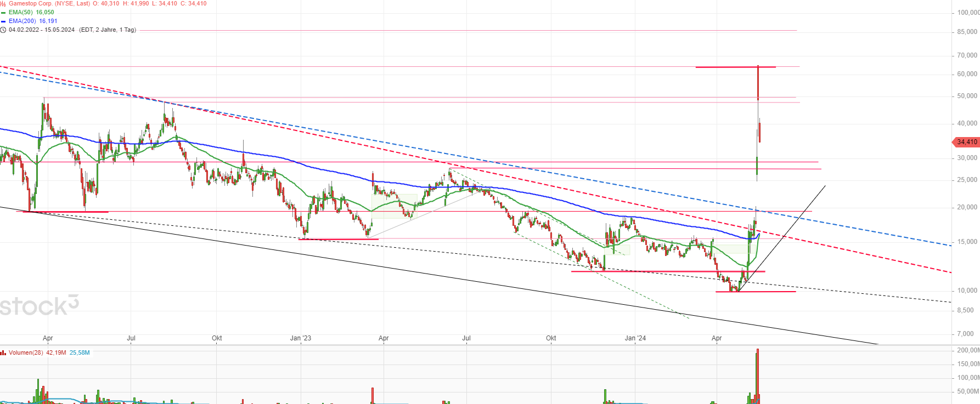Click the Volumen(28) indicator label
The width and height of the screenshot is (980, 404).
click(x=26, y=352)
